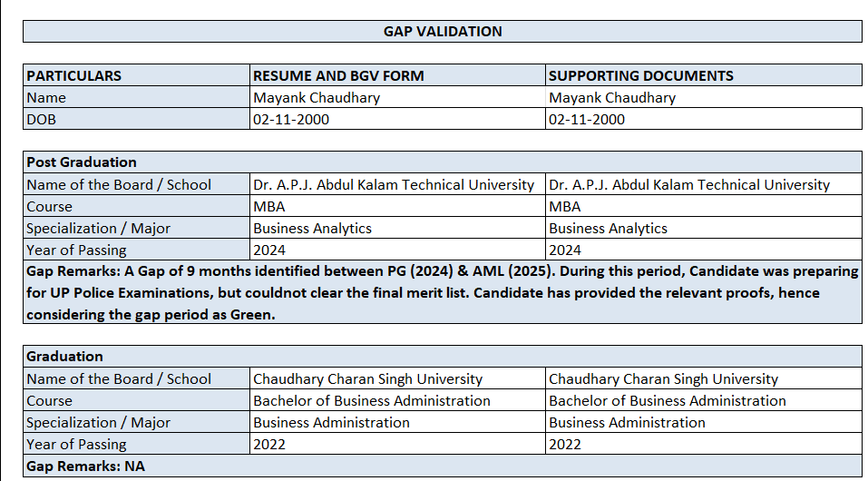Select the Graduation section header
The width and height of the screenshot is (868, 481).
click(x=64, y=357)
